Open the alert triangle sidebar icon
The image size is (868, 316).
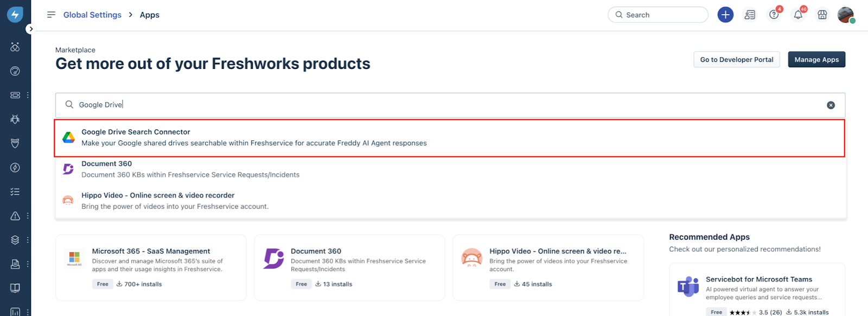(x=15, y=216)
